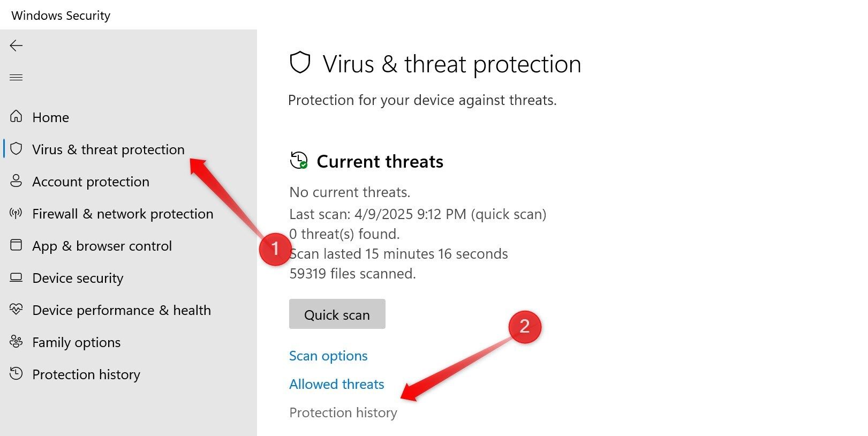The image size is (868, 436).
Task: Click the back arrow icon
Action: point(16,46)
